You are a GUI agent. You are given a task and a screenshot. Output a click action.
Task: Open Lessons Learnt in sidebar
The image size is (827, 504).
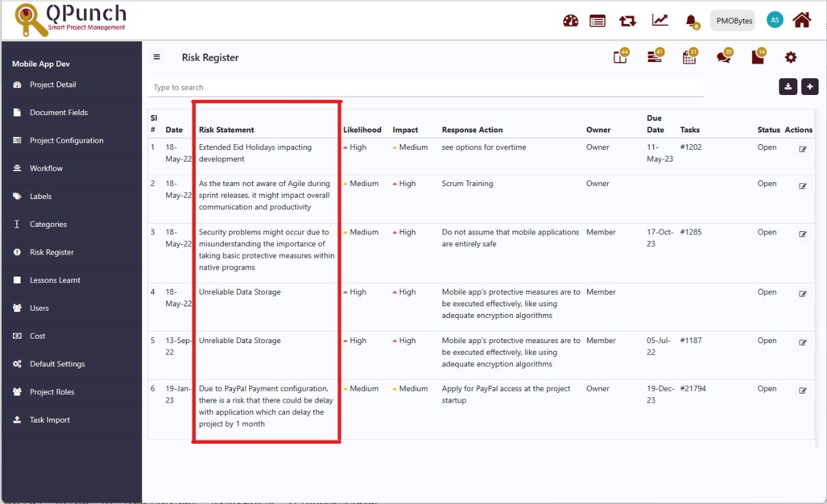71,280
